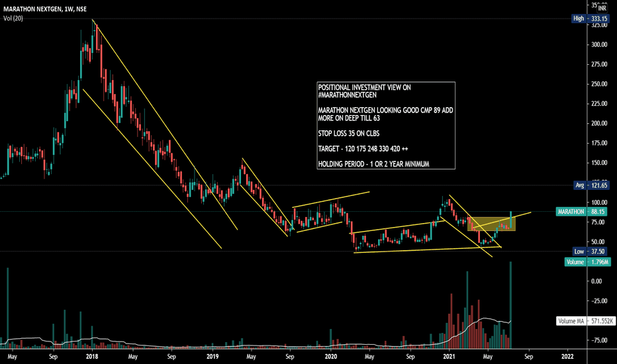Click the -25.00 volume scale value
Image resolution: width=617 pixels, height=364 pixels.
599,300
